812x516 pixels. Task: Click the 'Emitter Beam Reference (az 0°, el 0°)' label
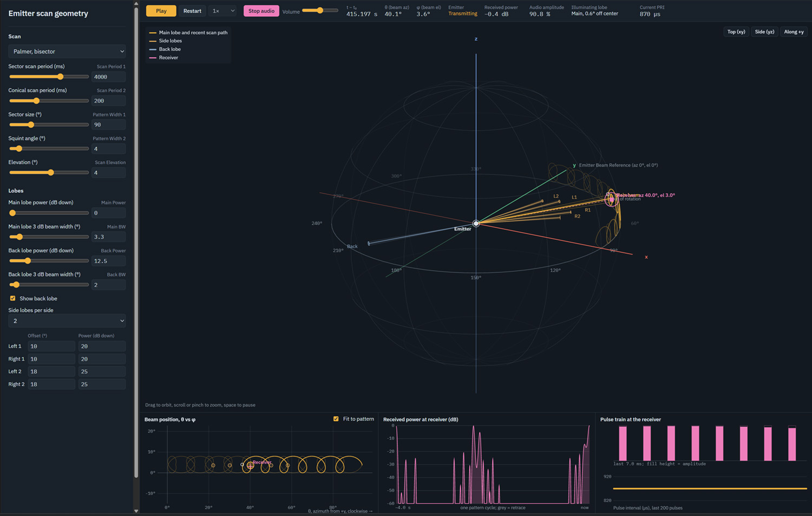coord(618,165)
